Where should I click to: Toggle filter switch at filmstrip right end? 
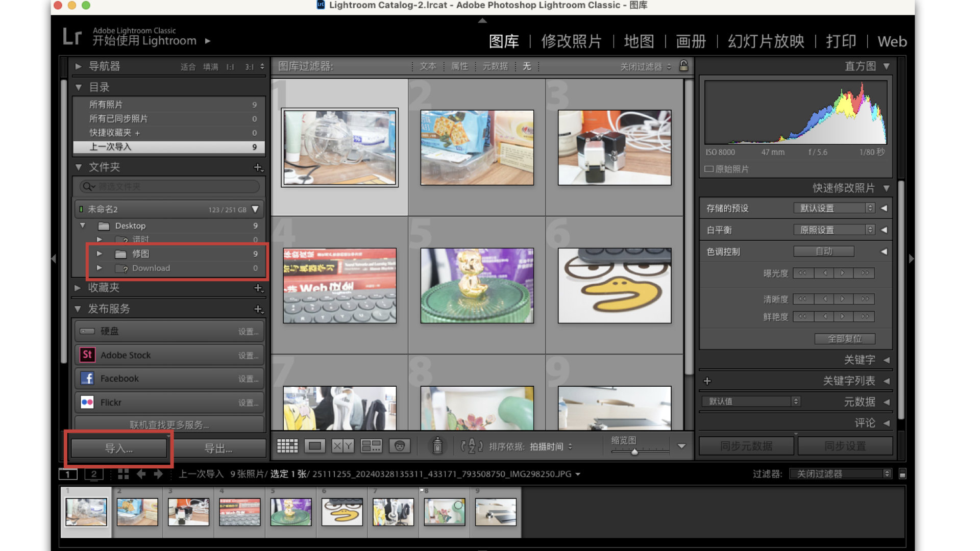pyautogui.click(x=902, y=474)
